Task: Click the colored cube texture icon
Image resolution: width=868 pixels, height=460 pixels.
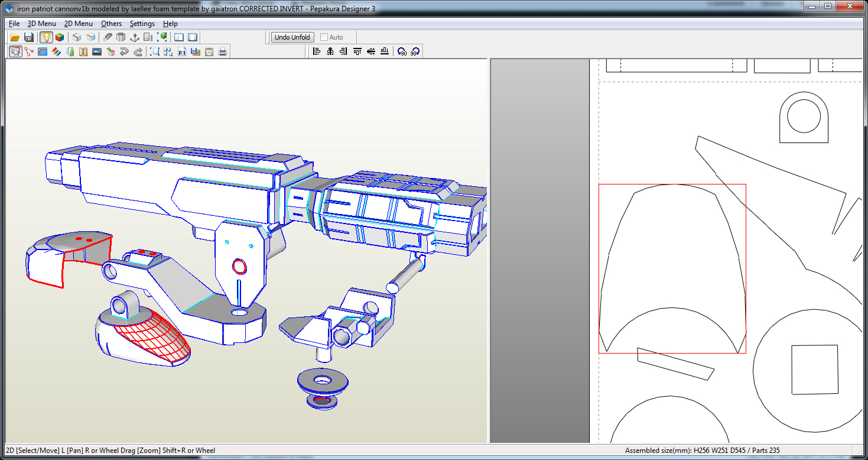Action: click(x=60, y=37)
